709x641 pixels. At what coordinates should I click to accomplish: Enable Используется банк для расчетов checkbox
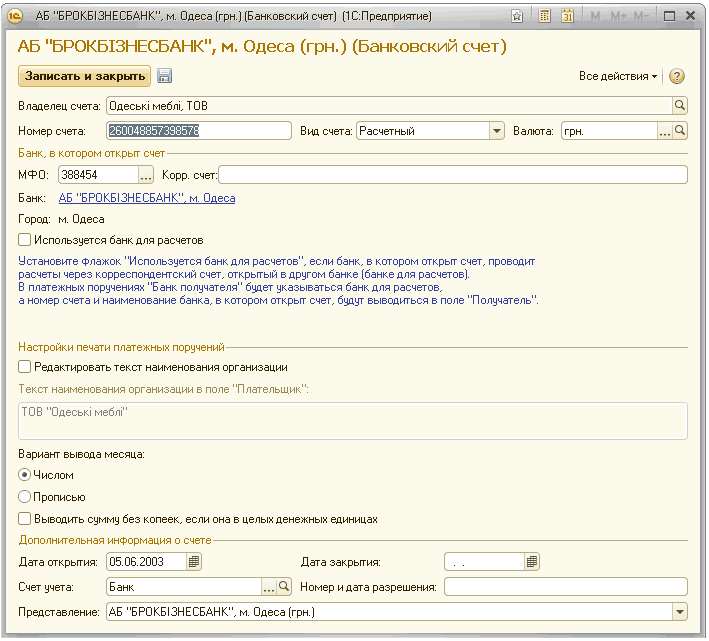coord(25,240)
